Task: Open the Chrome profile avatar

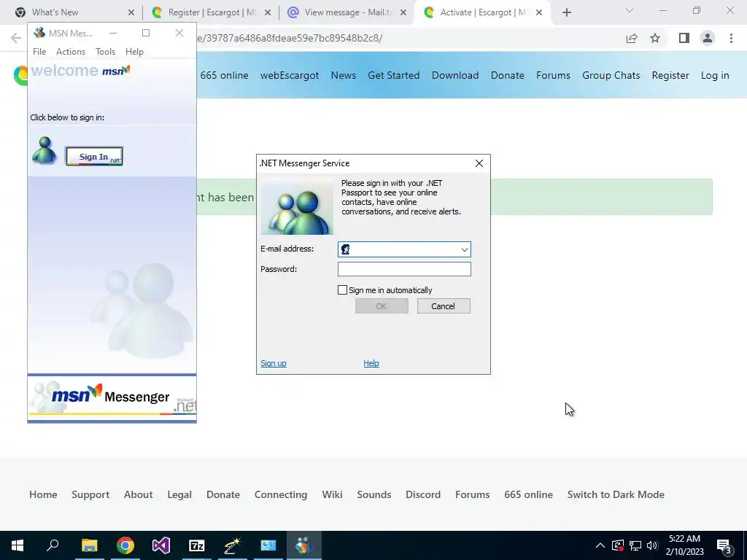Action: [708, 38]
